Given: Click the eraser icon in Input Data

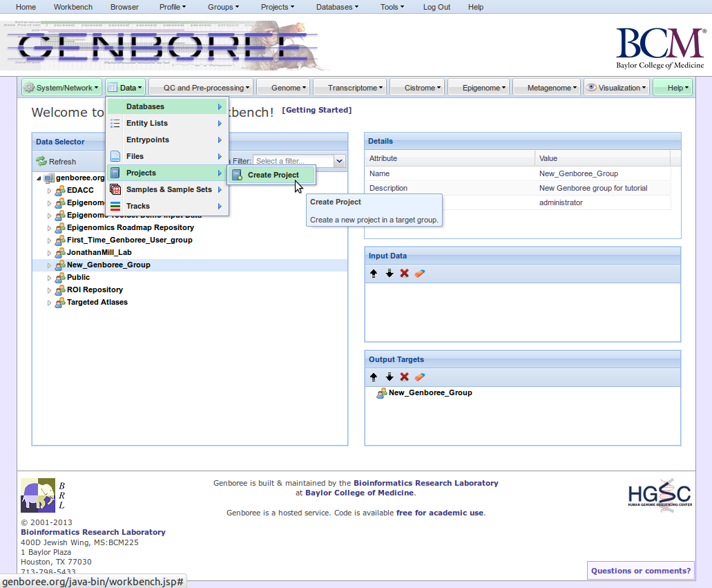Looking at the screenshot, I should (x=420, y=274).
